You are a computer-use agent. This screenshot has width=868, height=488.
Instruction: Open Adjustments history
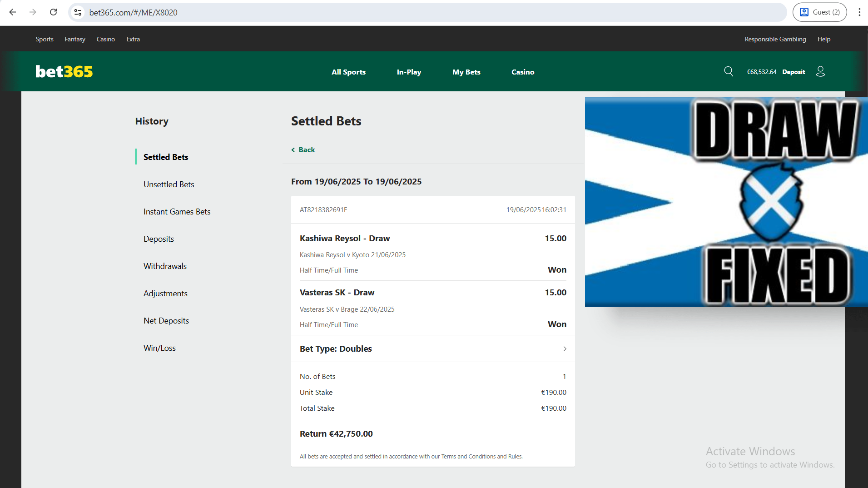[x=165, y=293]
